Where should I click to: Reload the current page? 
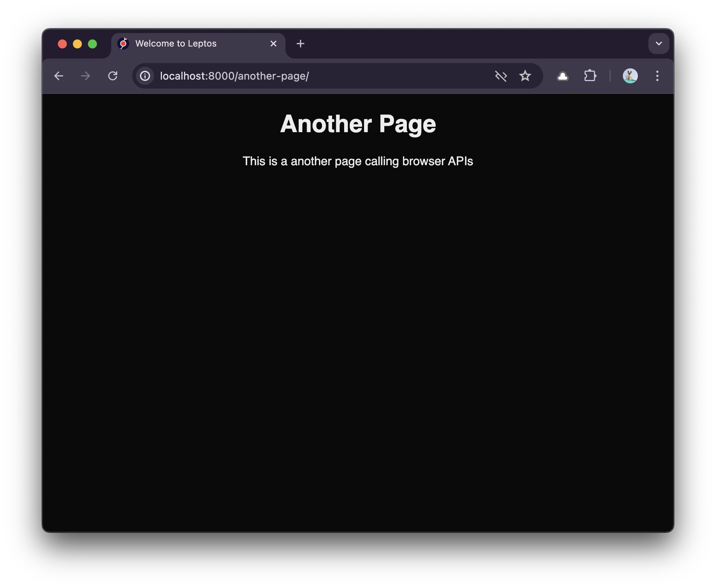tap(113, 76)
